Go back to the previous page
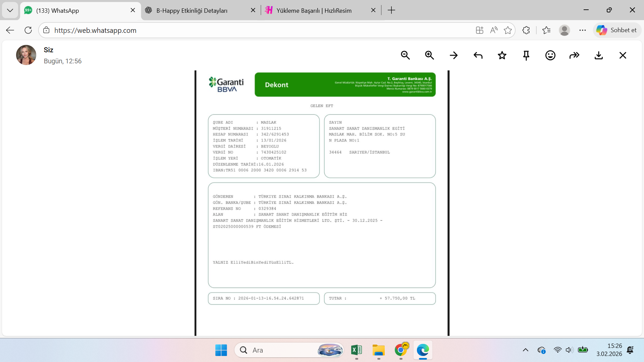Screen dimensions: 644x362 (10, 30)
